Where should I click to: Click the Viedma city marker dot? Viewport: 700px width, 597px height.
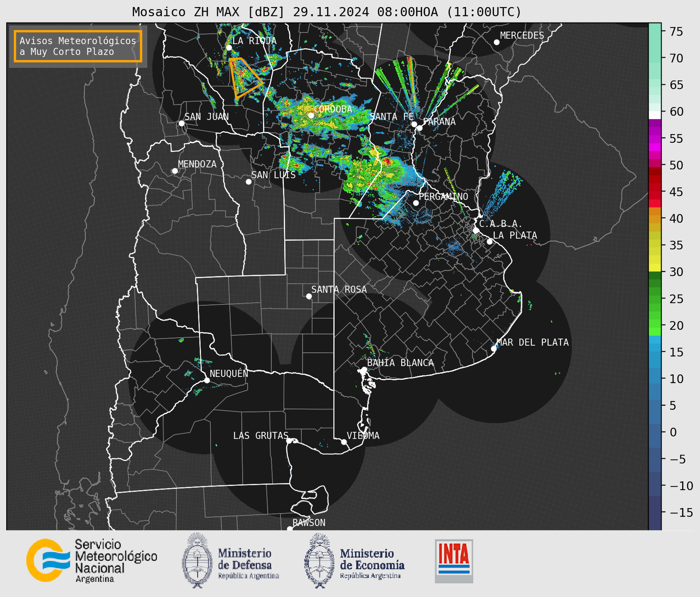[344, 442]
